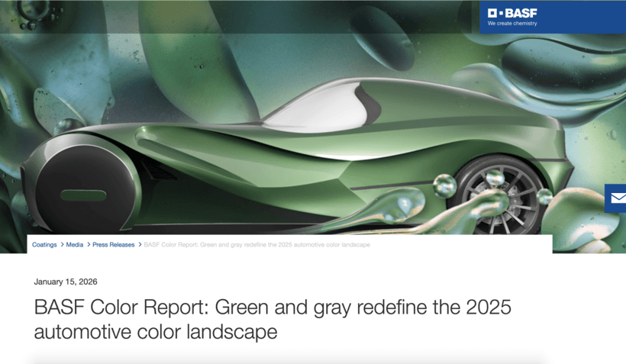Navigate to the Media breadcrumb
The width and height of the screenshot is (626, 364).
pos(74,245)
